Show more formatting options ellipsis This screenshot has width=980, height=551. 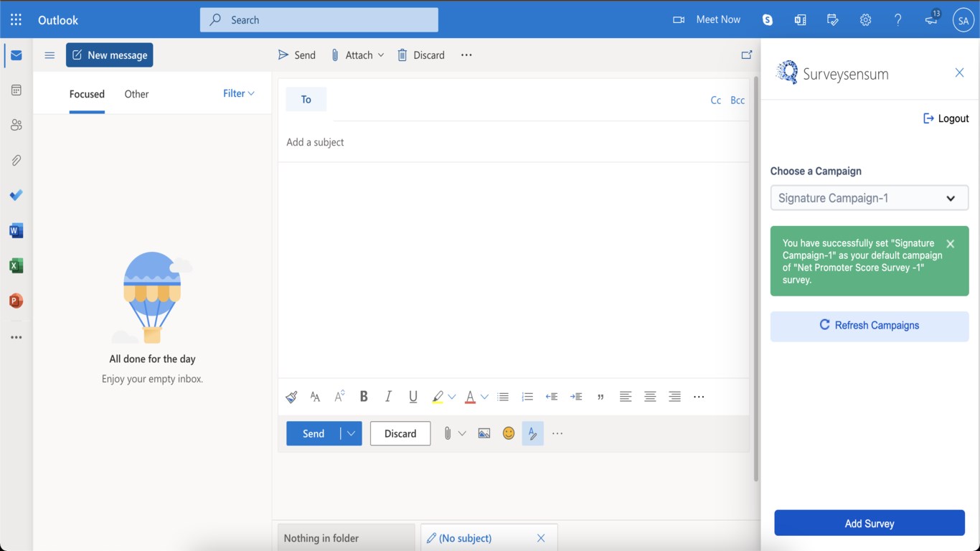(x=699, y=397)
